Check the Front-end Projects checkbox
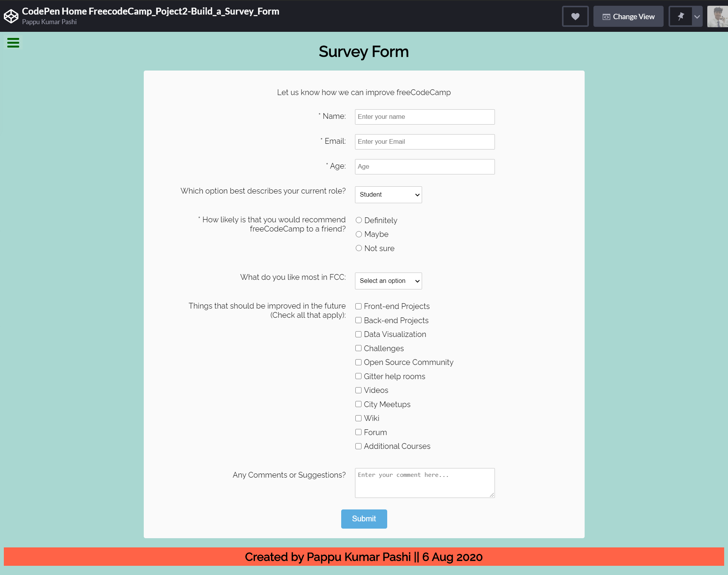 358,306
